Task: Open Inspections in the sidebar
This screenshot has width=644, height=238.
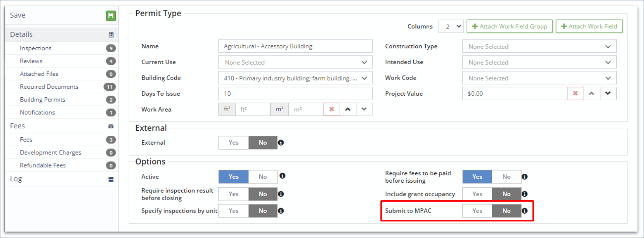Action: (x=36, y=48)
